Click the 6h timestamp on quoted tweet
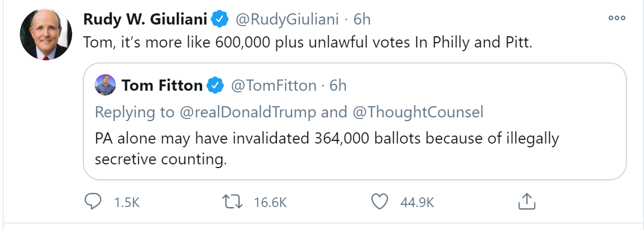This screenshot has width=644, height=230. (338, 85)
